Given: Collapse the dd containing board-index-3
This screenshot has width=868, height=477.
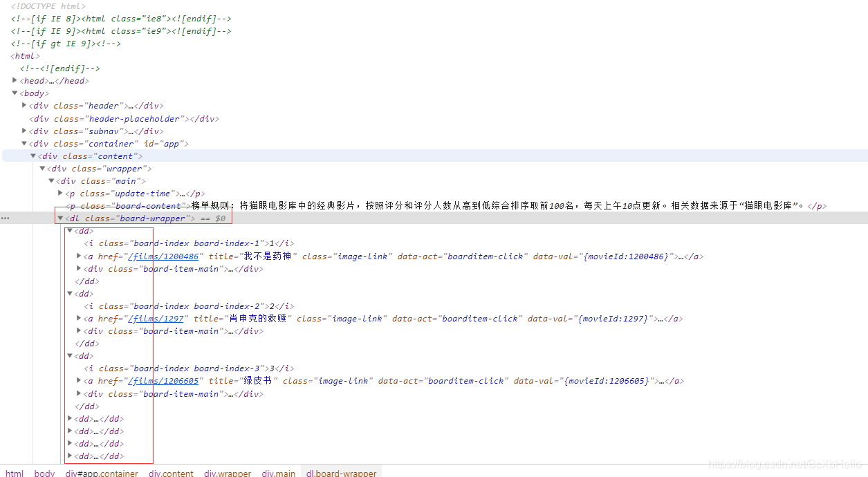Looking at the screenshot, I should coord(70,356).
